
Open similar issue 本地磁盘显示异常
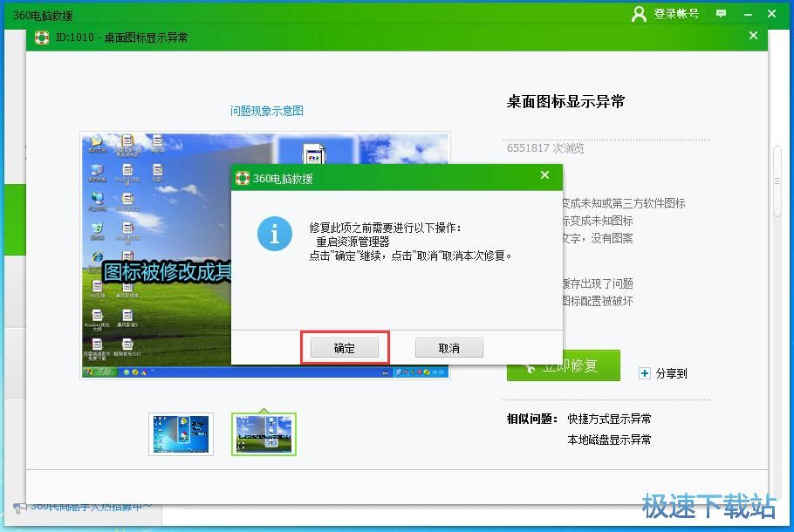(x=609, y=440)
